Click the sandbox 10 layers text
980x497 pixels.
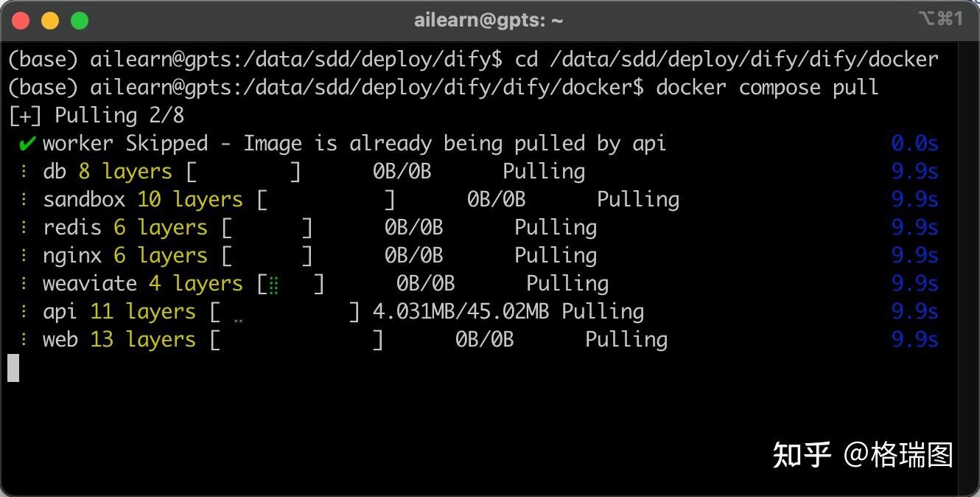(x=143, y=200)
